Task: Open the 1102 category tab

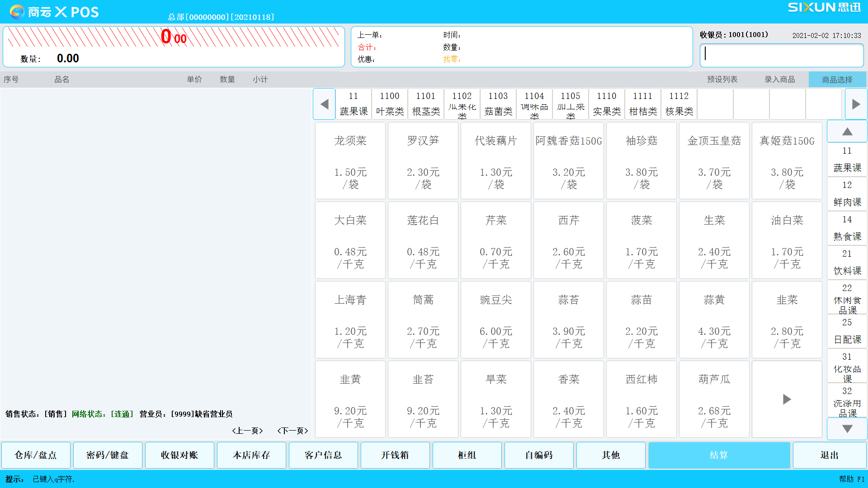Action: [462, 104]
